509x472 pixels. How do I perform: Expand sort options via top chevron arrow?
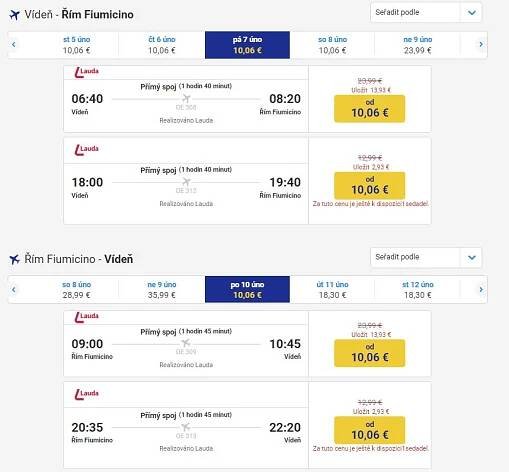click(x=471, y=13)
